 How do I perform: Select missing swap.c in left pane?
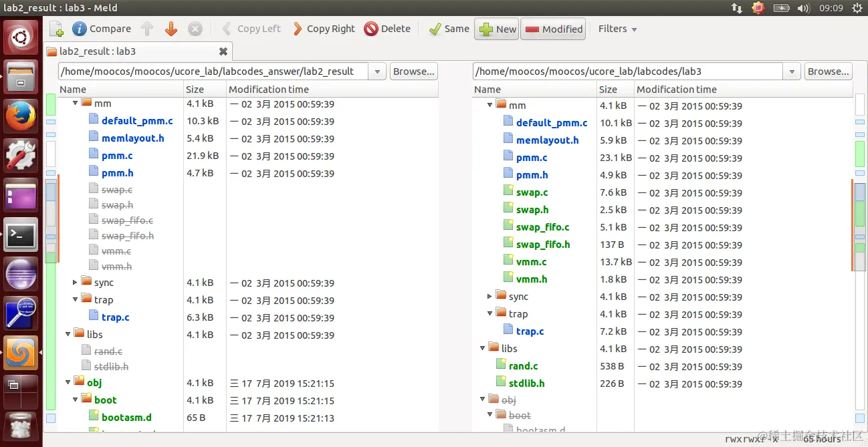point(117,190)
